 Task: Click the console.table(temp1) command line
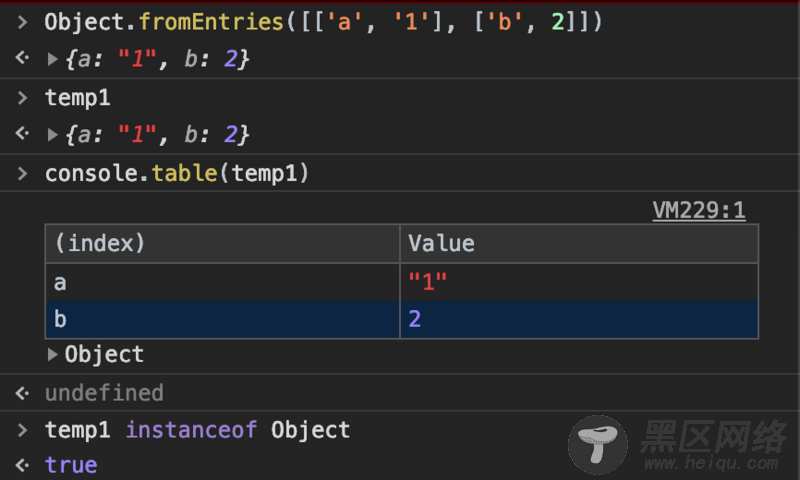pos(177,173)
